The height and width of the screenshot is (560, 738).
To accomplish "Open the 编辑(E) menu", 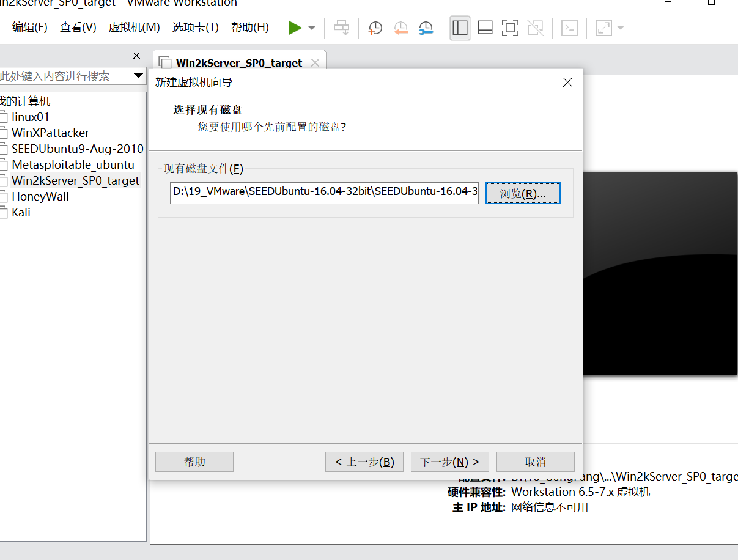I will click(x=30, y=28).
